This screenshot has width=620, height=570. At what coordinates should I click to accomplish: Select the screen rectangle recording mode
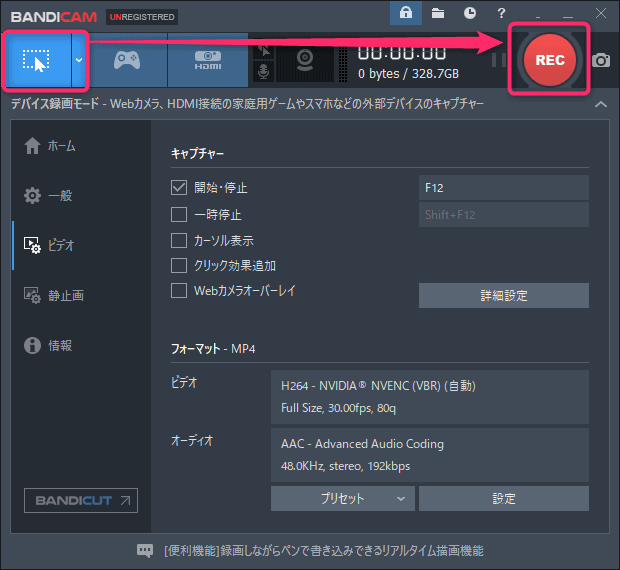pyautogui.click(x=36, y=60)
